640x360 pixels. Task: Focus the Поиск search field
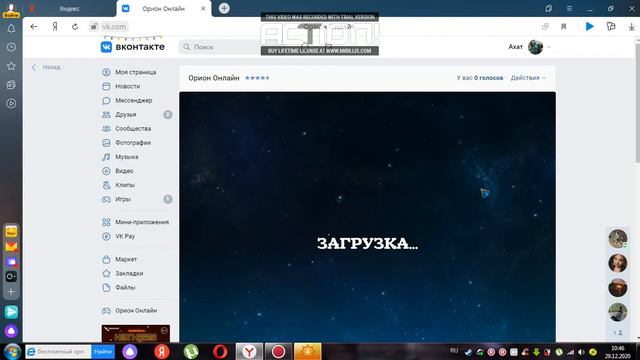click(220, 47)
